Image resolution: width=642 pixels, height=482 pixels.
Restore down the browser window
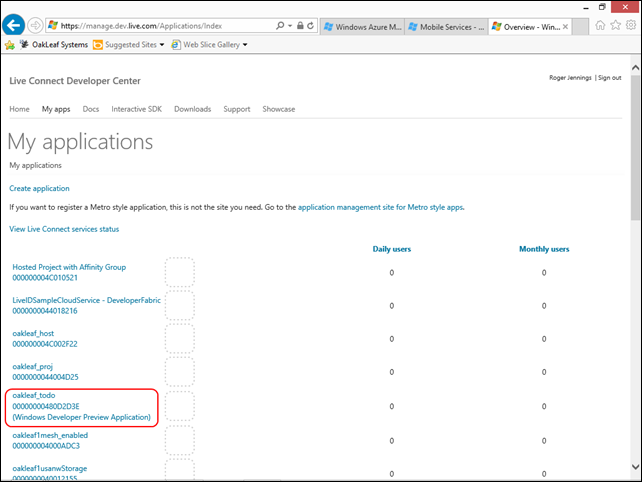[602, 7]
